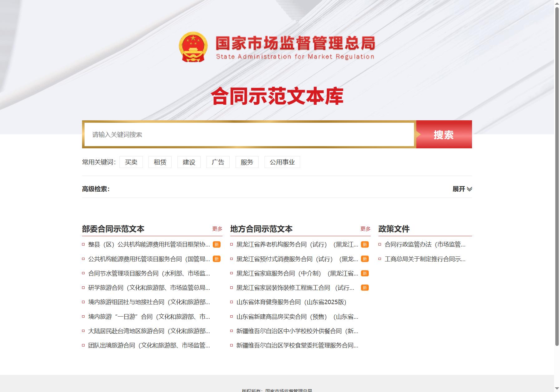
Task: Select the 租赁 keyword tag
Action: coord(160,162)
